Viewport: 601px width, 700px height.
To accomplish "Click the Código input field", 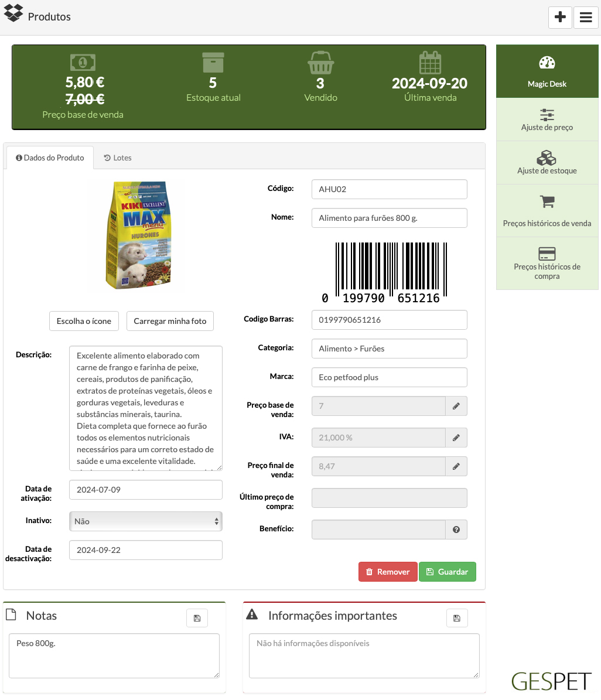I will point(390,189).
